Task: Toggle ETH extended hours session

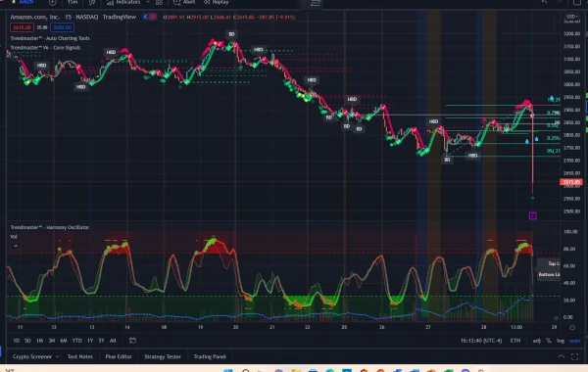Action: [515, 341]
